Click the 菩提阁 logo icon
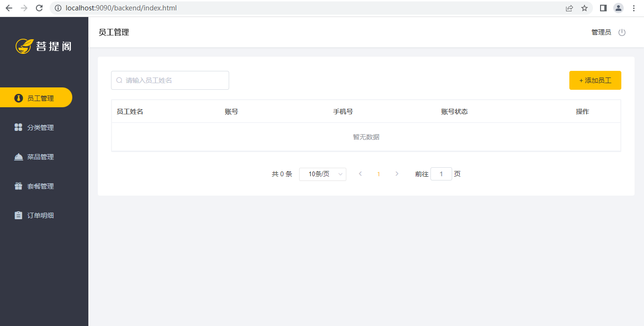This screenshot has height=326, width=644. pyautogui.click(x=24, y=46)
